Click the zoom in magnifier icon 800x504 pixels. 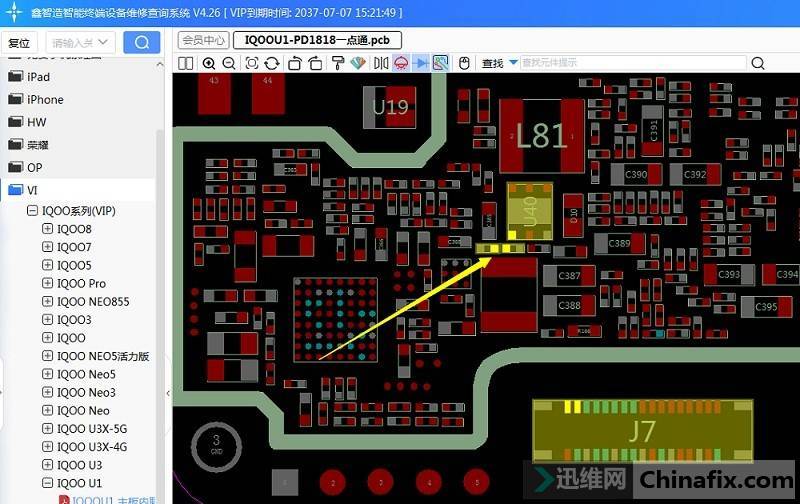pos(209,63)
